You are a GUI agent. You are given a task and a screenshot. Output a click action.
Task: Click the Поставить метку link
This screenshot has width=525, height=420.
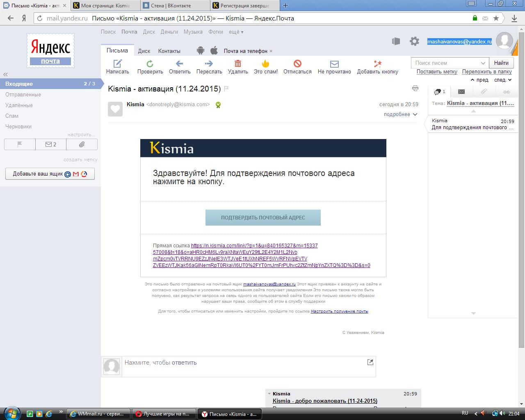coord(437,71)
